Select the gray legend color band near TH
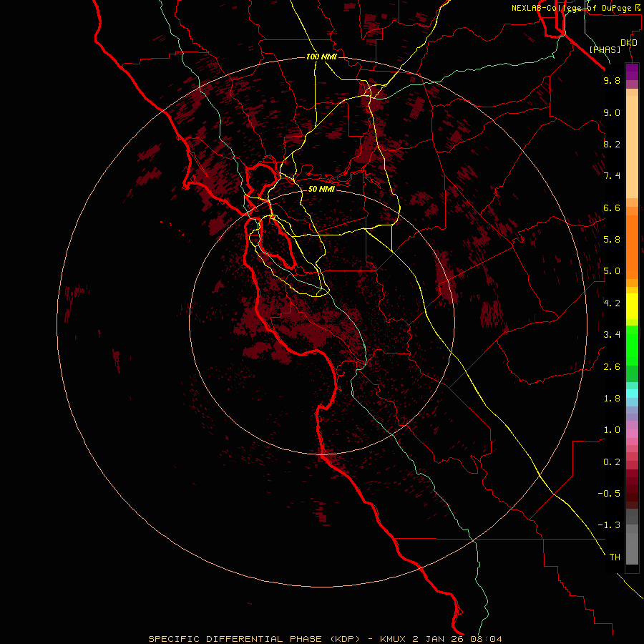 tap(632, 549)
